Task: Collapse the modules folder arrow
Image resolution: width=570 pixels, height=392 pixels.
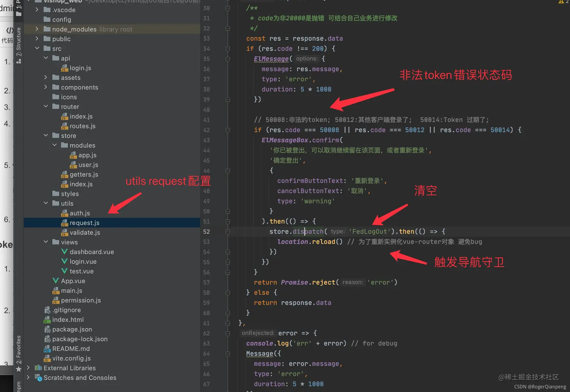Action: click(54, 145)
